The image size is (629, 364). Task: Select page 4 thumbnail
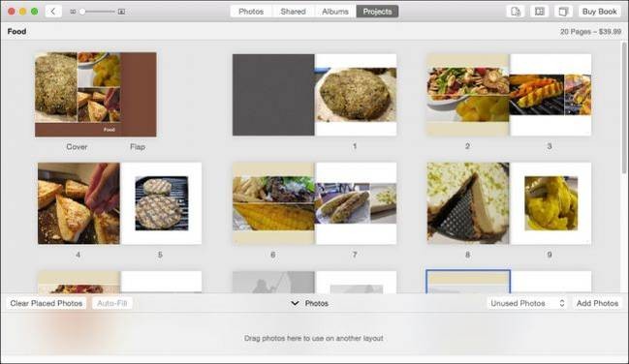point(79,203)
